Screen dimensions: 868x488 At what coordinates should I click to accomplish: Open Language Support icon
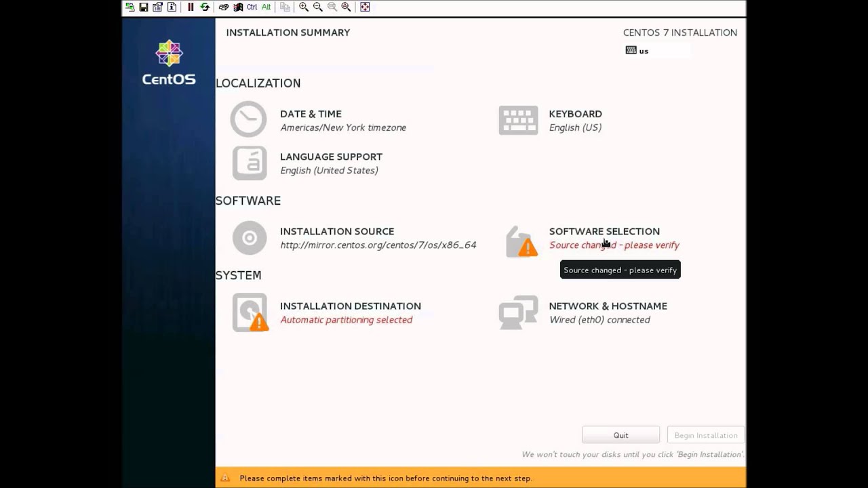click(x=250, y=163)
